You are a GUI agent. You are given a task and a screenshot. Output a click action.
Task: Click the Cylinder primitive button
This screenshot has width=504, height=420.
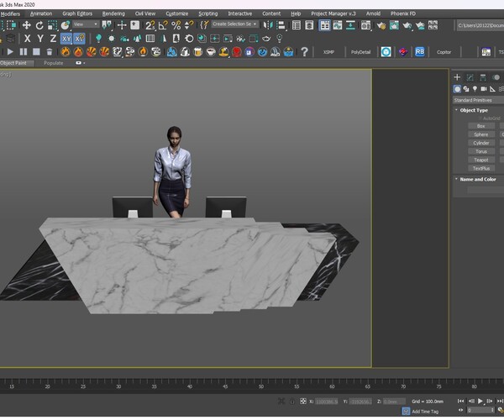pyautogui.click(x=480, y=143)
